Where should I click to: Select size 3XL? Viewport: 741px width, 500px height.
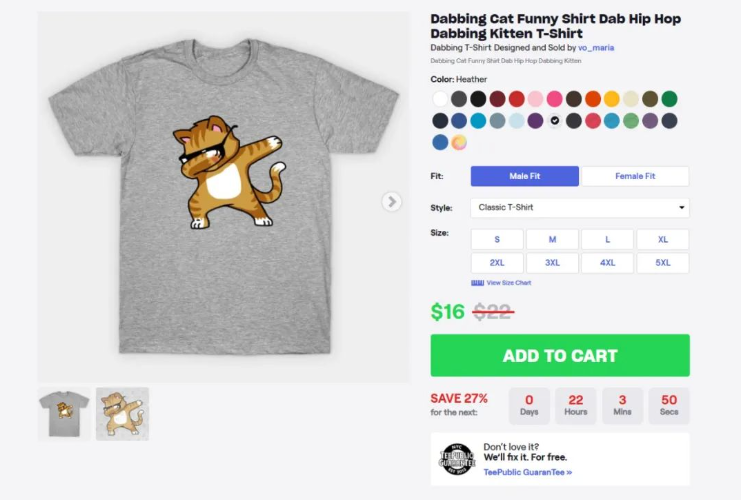tap(552, 263)
